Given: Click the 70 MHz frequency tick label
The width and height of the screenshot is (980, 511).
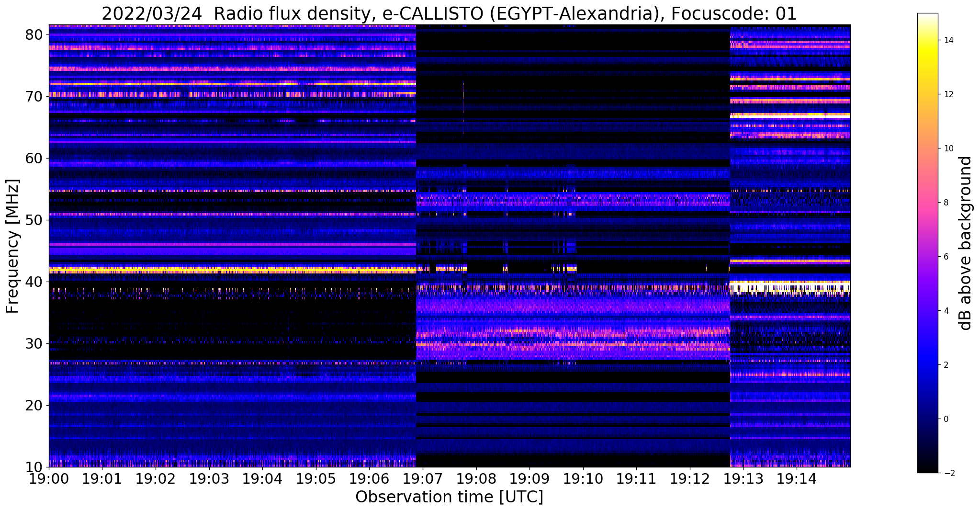Looking at the screenshot, I should [x=35, y=96].
